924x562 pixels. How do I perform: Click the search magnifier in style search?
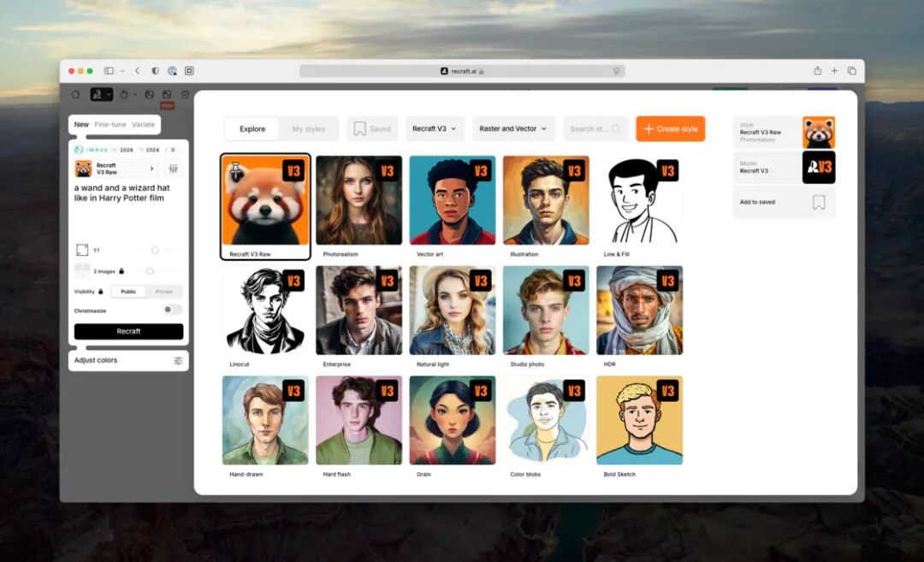(x=616, y=129)
